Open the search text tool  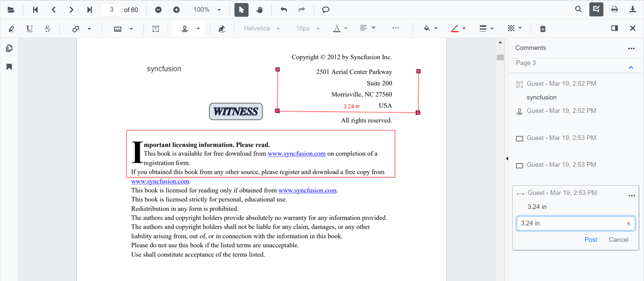pos(578,9)
